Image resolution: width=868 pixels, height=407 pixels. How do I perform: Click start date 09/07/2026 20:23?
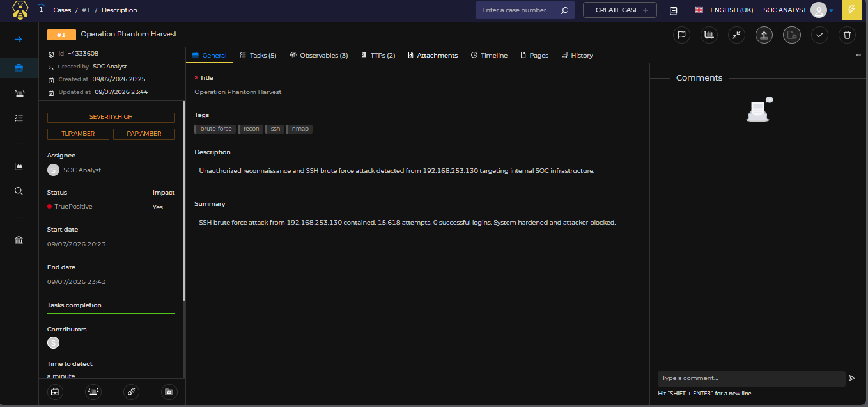[77, 244]
